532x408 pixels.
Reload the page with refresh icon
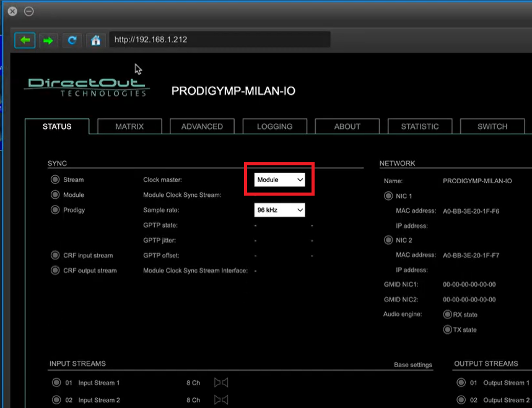(x=72, y=41)
